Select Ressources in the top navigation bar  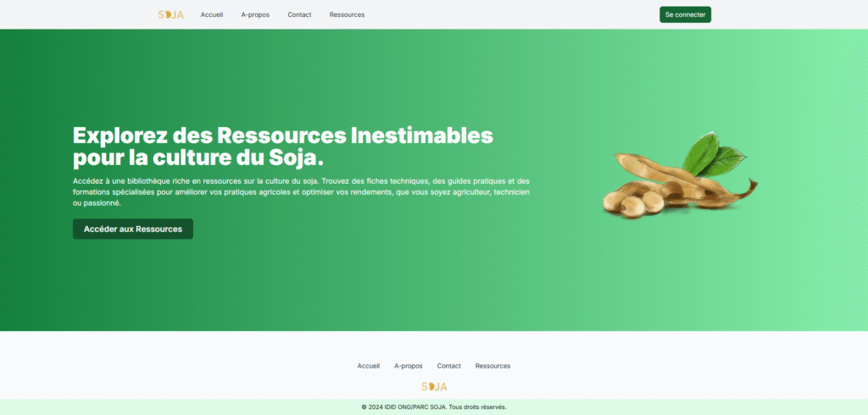(x=347, y=15)
